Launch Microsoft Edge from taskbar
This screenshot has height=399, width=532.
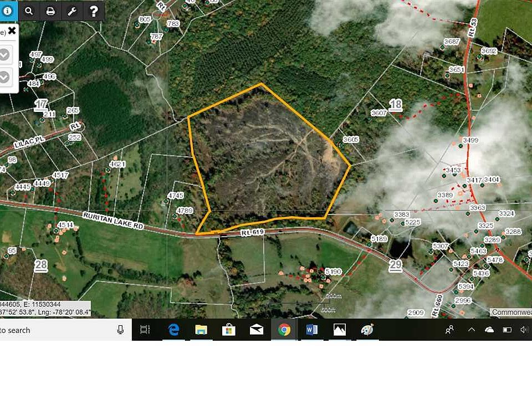(x=173, y=329)
